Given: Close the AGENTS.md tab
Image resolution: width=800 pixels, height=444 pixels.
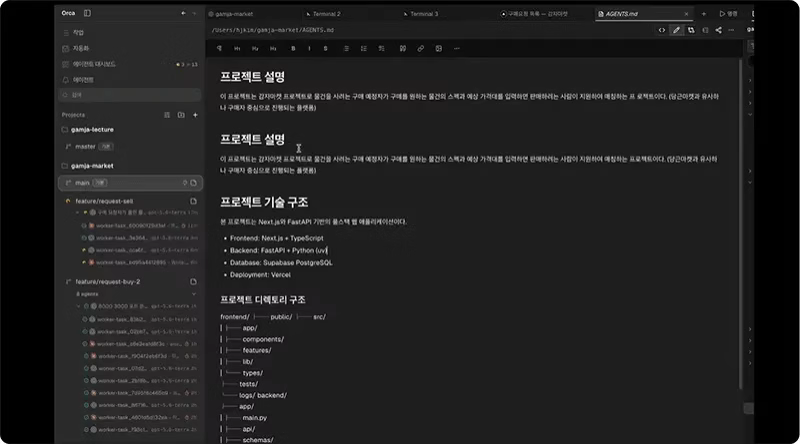Looking at the screenshot, I should coord(686,14).
